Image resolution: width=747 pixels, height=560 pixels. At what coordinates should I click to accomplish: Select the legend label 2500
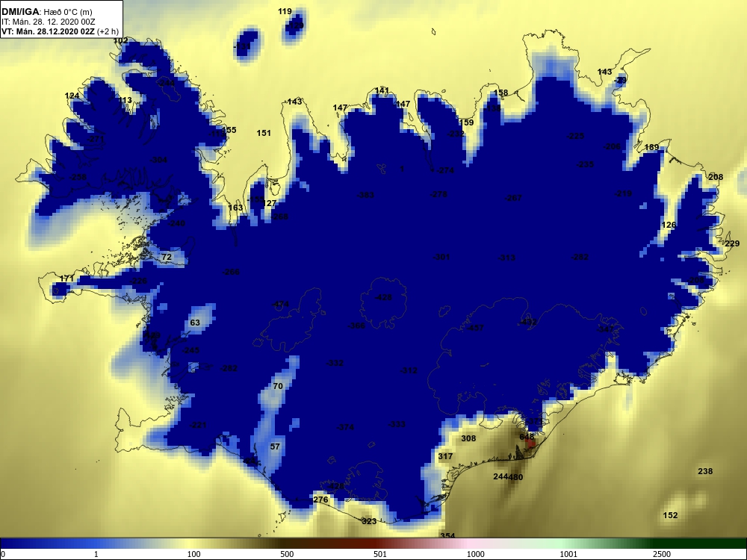662,554
